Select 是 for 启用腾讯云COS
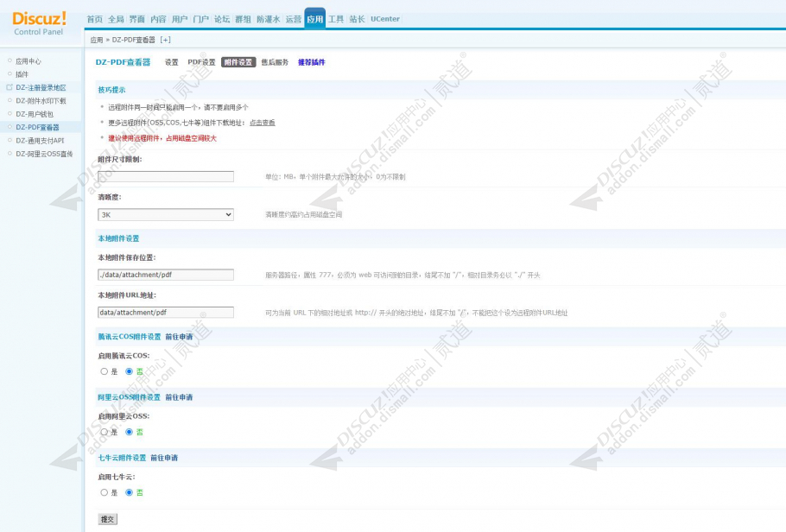 105,371
